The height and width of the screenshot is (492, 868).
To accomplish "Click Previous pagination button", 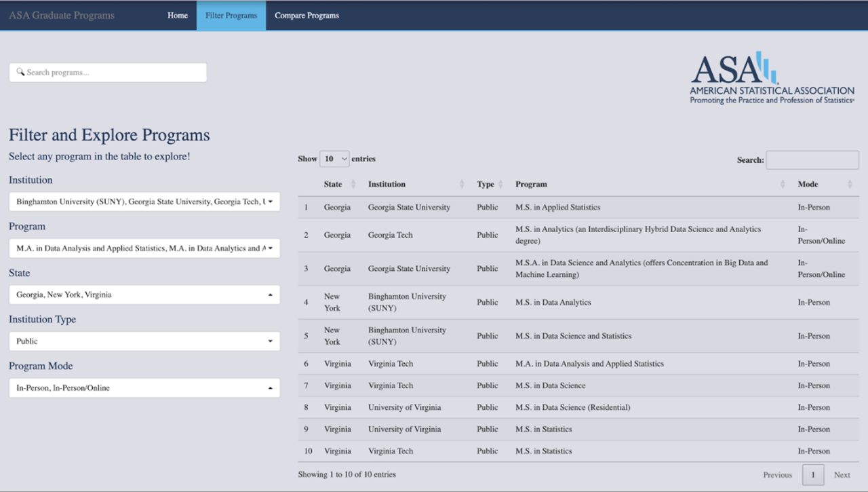I will click(777, 475).
